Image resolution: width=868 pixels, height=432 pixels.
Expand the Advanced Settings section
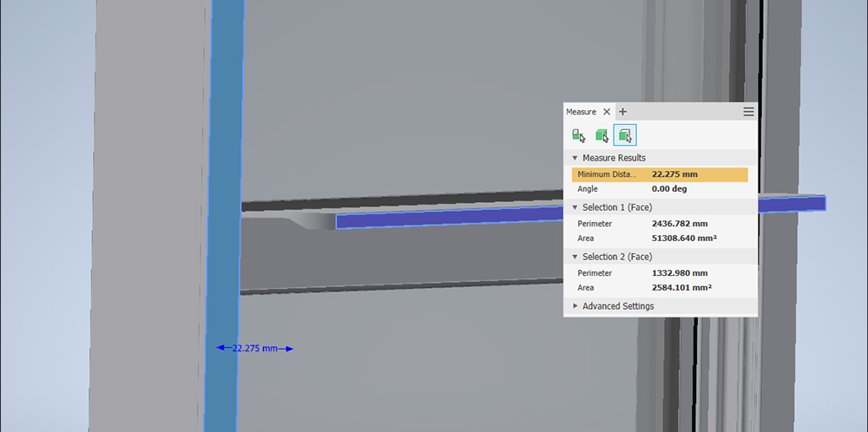(575, 306)
